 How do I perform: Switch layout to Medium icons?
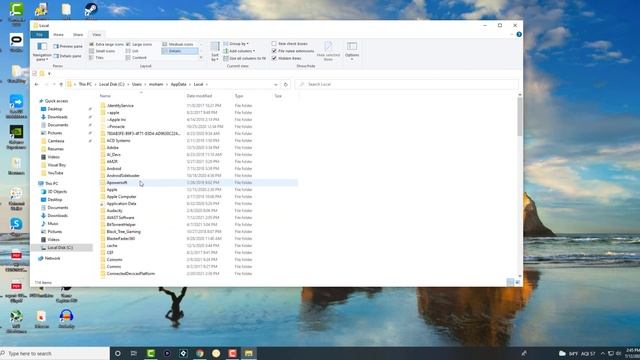coord(178,44)
